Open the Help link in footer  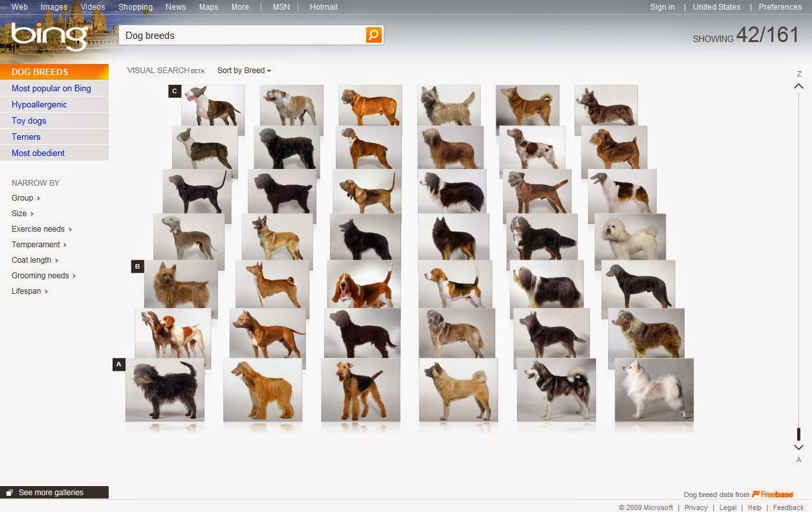pyautogui.click(x=754, y=507)
